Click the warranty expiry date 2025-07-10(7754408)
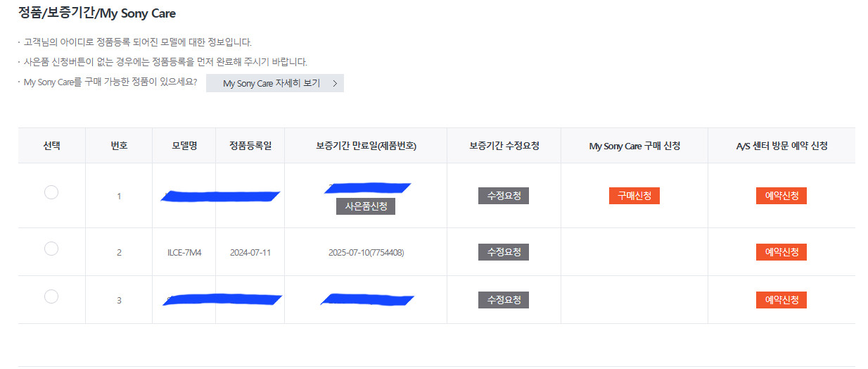 pos(366,253)
